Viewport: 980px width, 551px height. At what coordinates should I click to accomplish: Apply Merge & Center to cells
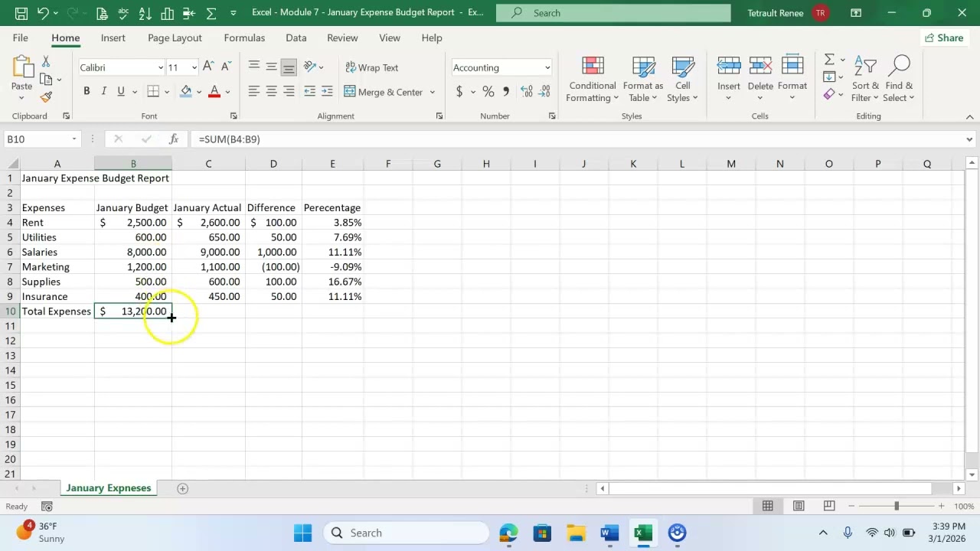(384, 92)
